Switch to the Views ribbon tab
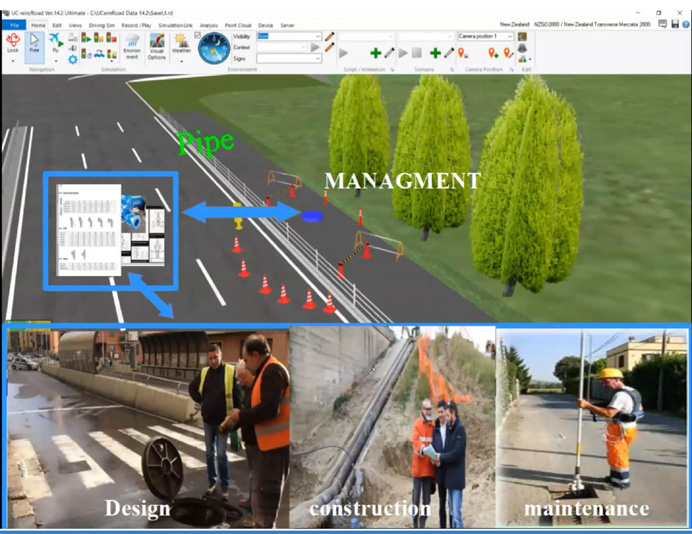692x534 pixels. click(75, 26)
